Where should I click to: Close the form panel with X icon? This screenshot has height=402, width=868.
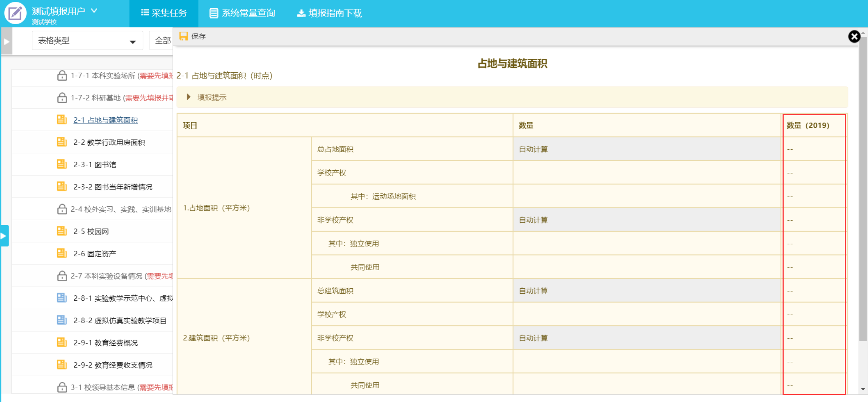point(854,36)
